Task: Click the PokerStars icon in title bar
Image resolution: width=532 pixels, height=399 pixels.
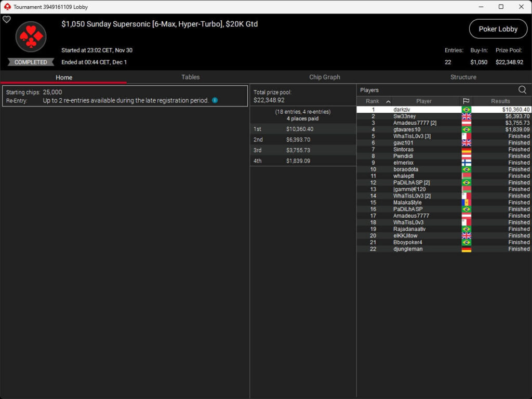Action: (x=7, y=7)
